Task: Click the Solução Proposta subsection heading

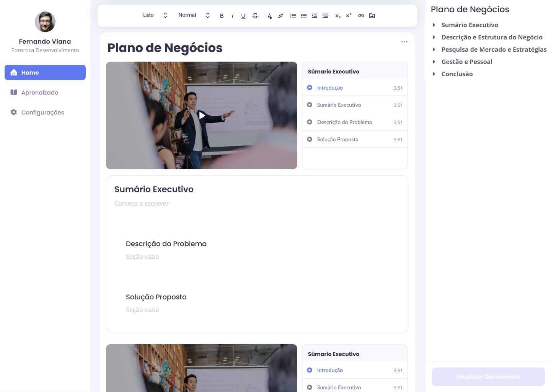Action: [x=156, y=297]
